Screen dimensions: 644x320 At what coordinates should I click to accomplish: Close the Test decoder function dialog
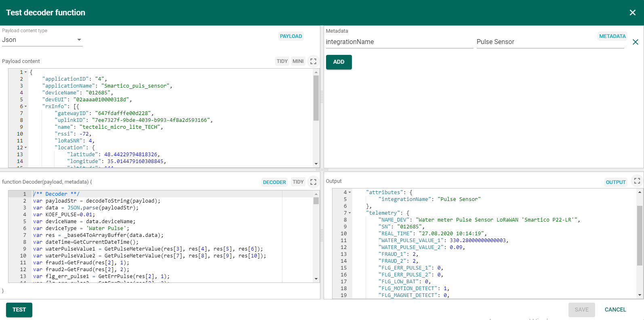pos(632,13)
